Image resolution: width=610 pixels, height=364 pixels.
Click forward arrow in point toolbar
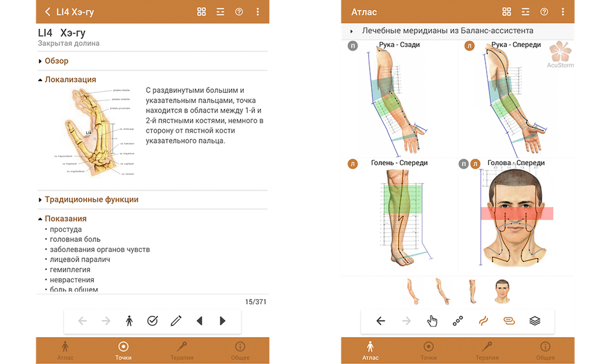tap(106, 321)
